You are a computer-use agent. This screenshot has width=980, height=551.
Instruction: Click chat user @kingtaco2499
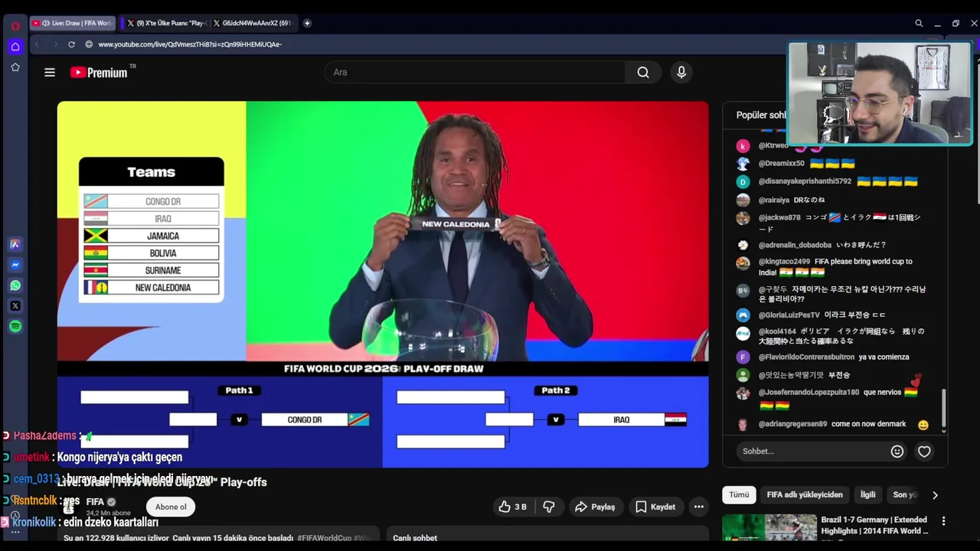click(784, 262)
